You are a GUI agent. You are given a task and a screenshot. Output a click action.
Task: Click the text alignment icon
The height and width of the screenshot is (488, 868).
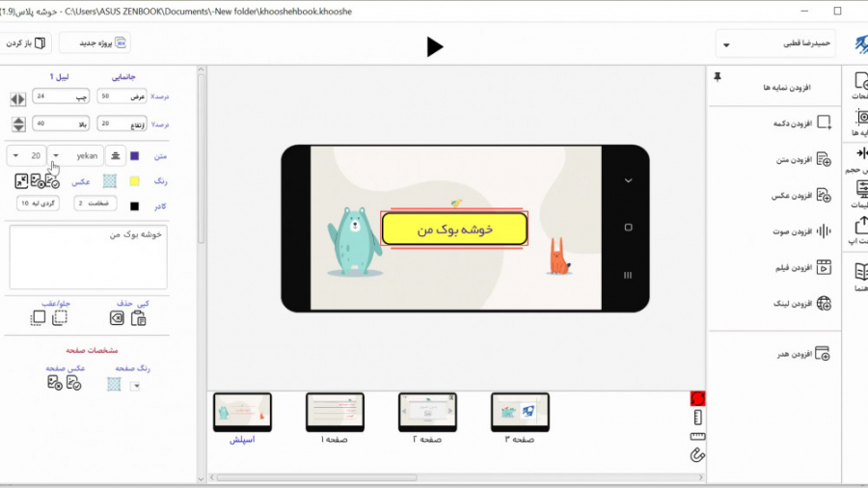pyautogui.click(x=115, y=156)
